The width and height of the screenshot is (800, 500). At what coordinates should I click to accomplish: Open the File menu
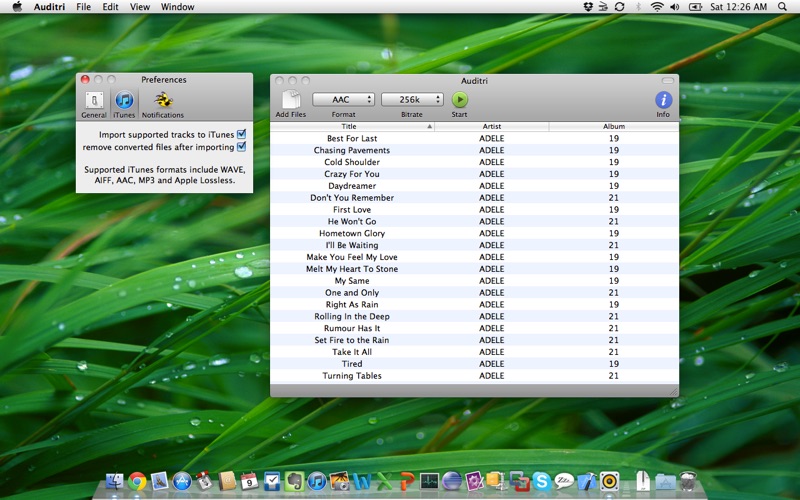[83, 7]
